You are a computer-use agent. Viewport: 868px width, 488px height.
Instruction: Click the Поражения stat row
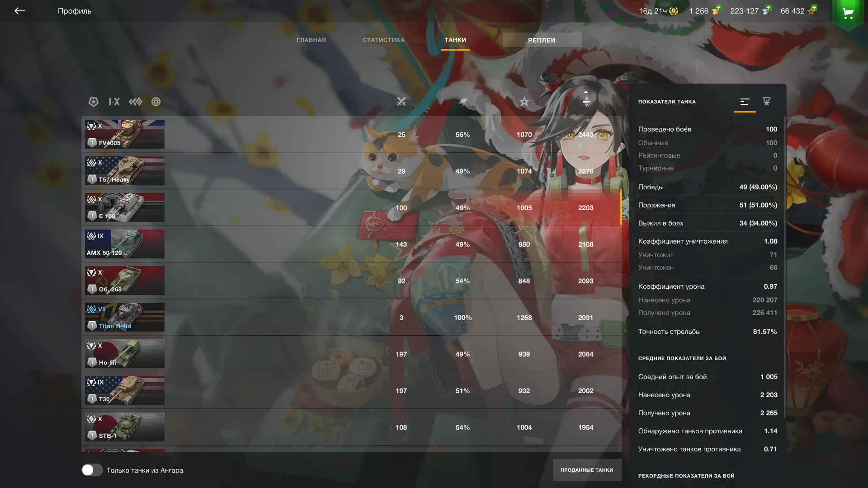708,205
